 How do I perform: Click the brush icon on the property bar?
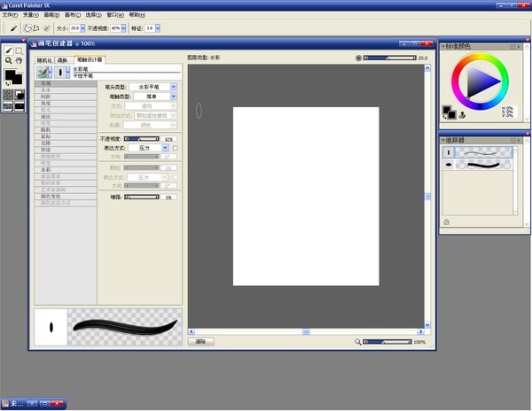point(13,28)
